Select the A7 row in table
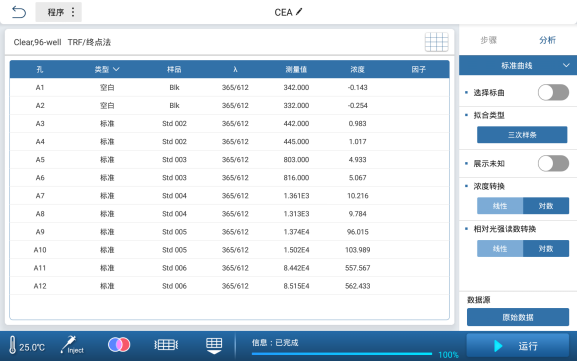Viewport: 577px width, 361px height. click(x=229, y=196)
